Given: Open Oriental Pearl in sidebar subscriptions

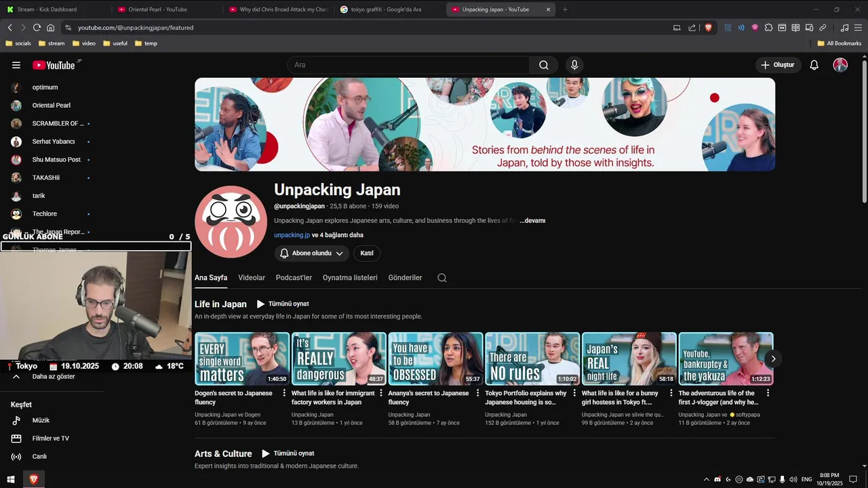Looking at the screenshot, I should (51, 106).
